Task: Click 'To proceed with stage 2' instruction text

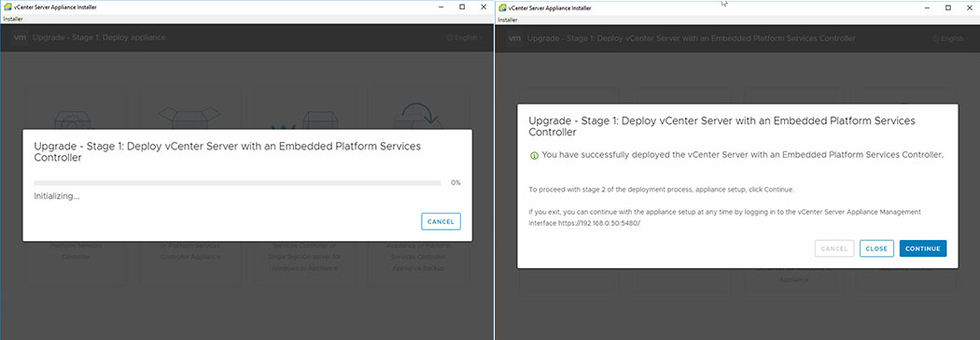Action: pyautogui.click(x=661, y=190)
